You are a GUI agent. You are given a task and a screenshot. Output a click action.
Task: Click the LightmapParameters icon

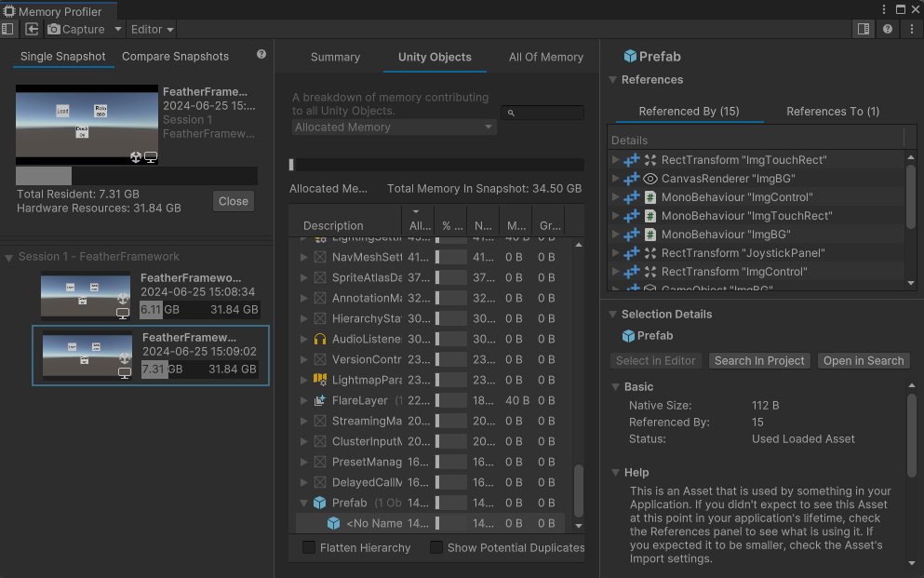point(320,380)
